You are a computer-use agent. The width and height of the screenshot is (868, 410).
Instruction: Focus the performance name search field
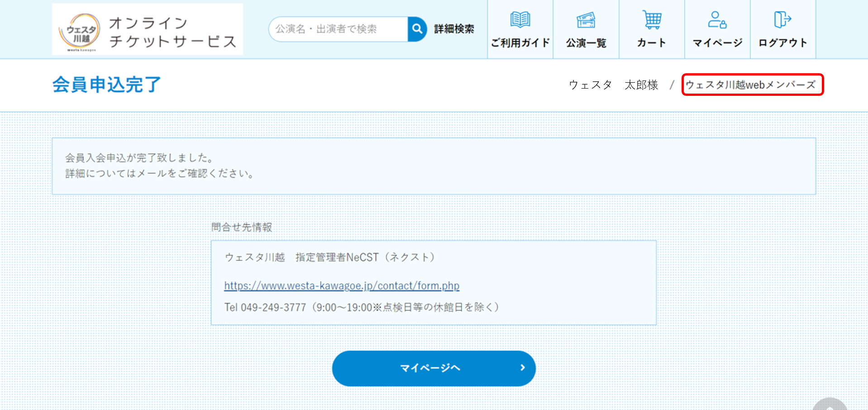click(339, 29)
